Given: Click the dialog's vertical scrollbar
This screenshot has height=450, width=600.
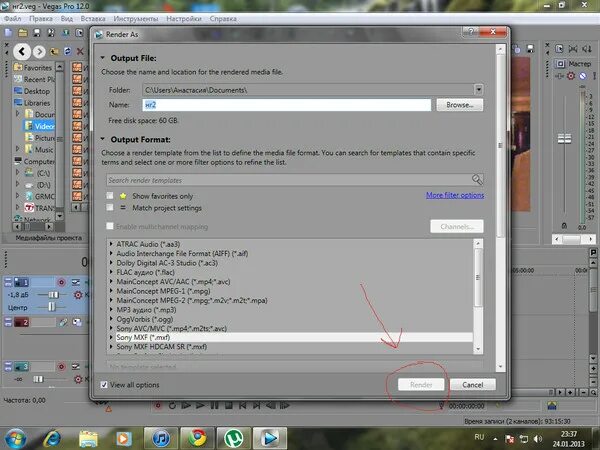Looking at the screenshot, I should tap(500, 145).
